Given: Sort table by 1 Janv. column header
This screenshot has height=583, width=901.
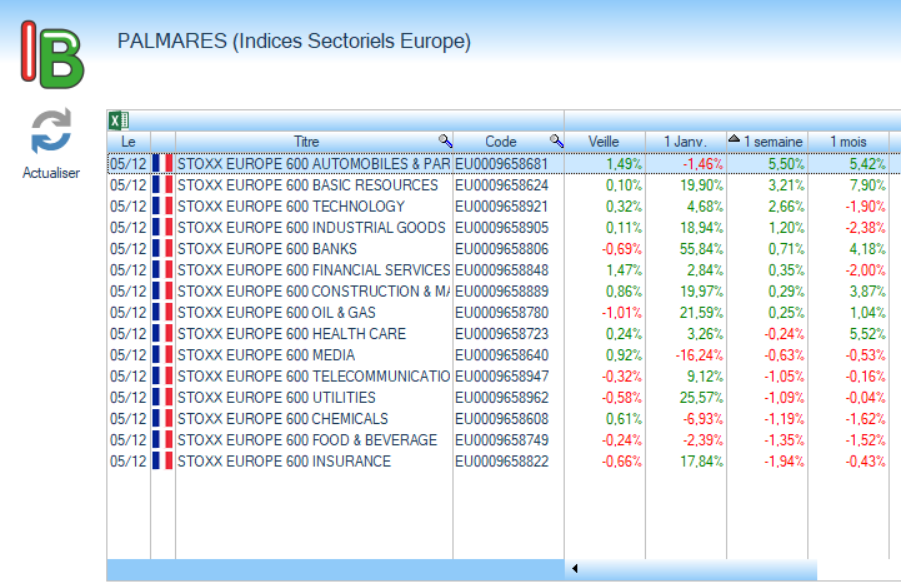Looking at the screenshot, I should 684,142.
